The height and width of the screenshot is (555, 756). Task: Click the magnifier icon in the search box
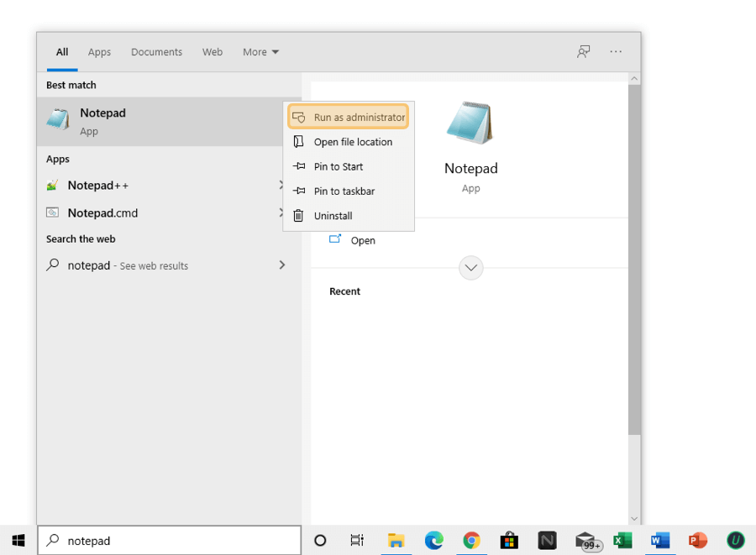tap(53, 540)
